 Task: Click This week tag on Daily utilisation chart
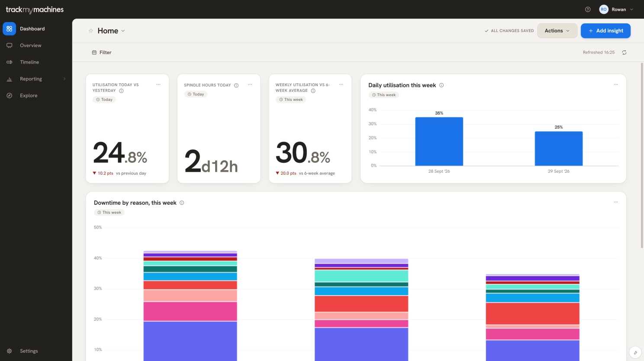[x=384, y=95]
